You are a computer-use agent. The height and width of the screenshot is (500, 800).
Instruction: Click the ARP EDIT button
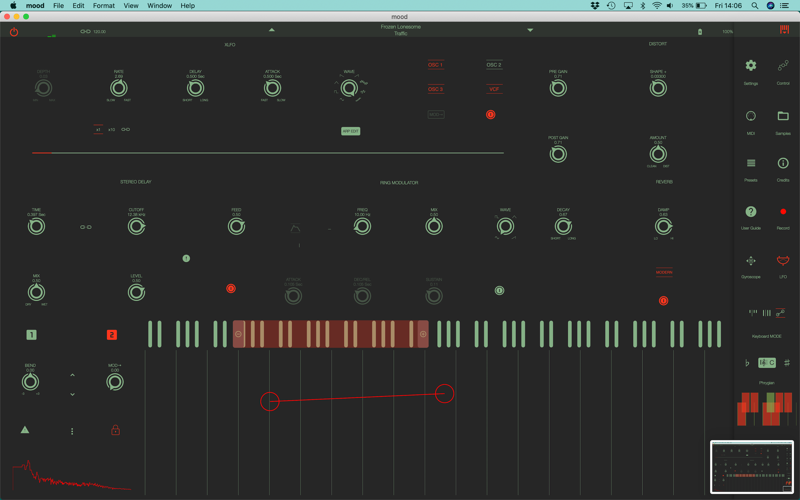point(351,131)
